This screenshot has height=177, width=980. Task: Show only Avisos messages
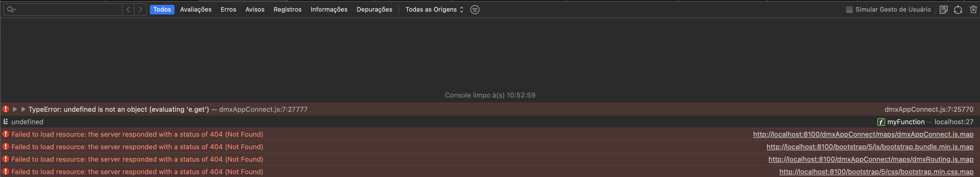pyautogui.click(x=255, y=10)
